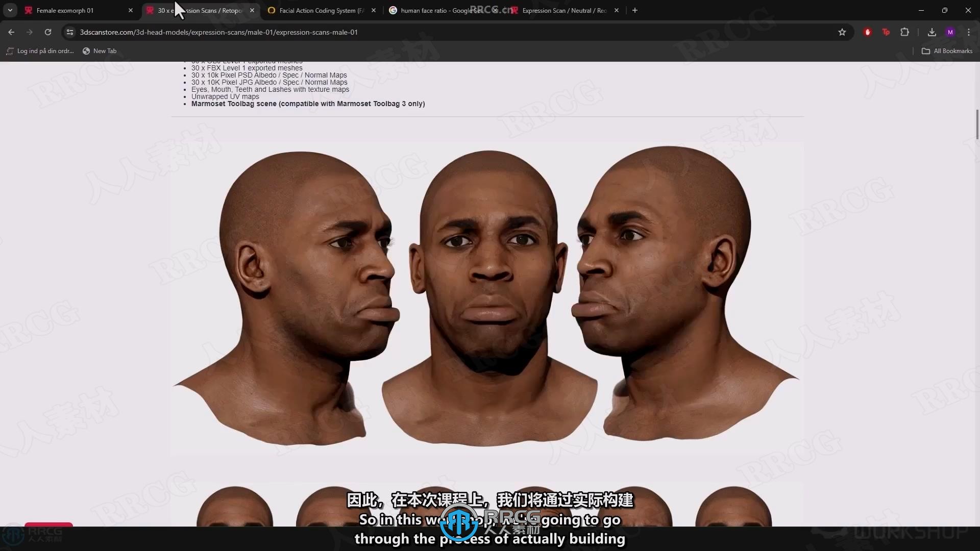980x551 pixels.
Task: Click the page vertical scrollbar thumb
Action: tap(977, 124)
